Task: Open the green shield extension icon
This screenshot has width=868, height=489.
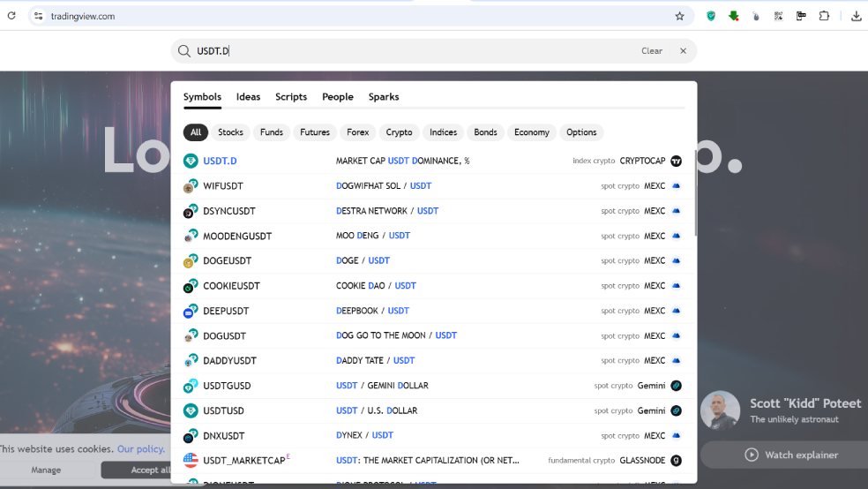Action: [711, 16]
